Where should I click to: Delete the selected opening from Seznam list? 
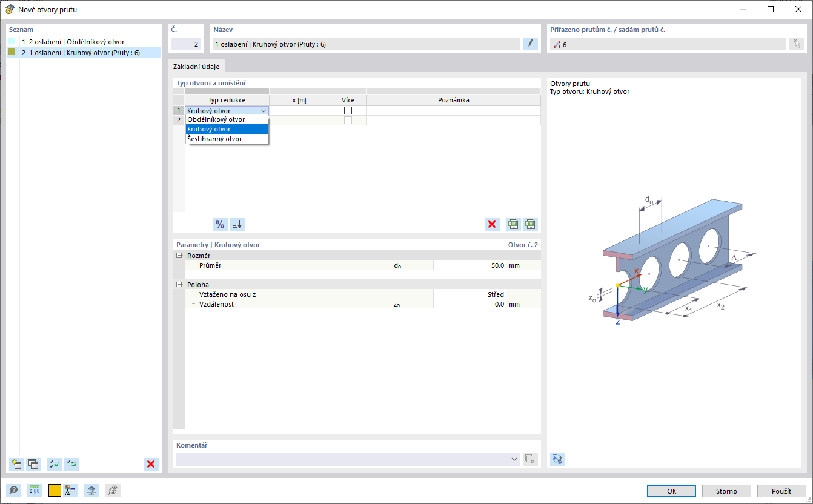pos(151,464)
